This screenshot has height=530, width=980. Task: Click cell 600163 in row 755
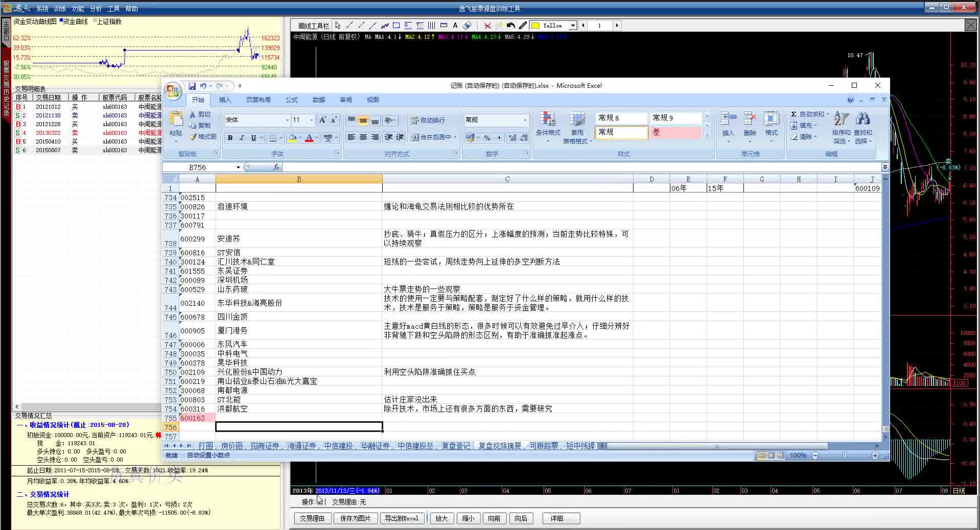tap(197, 418)
